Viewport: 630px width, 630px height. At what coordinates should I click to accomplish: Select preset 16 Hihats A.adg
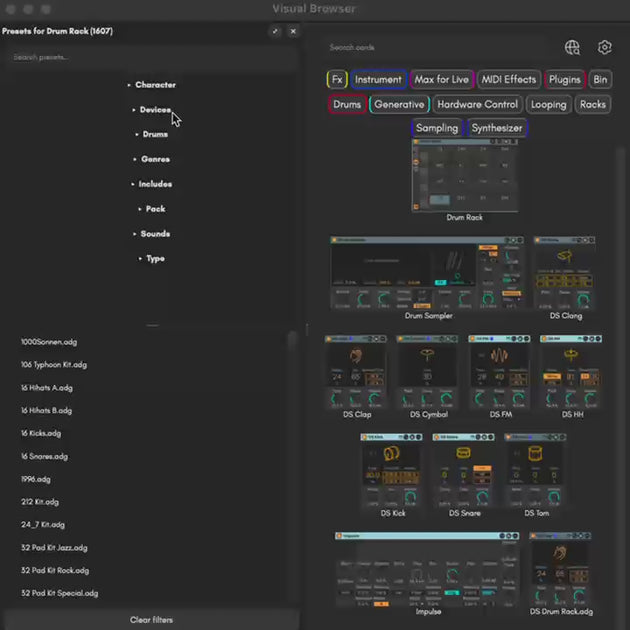47,388
